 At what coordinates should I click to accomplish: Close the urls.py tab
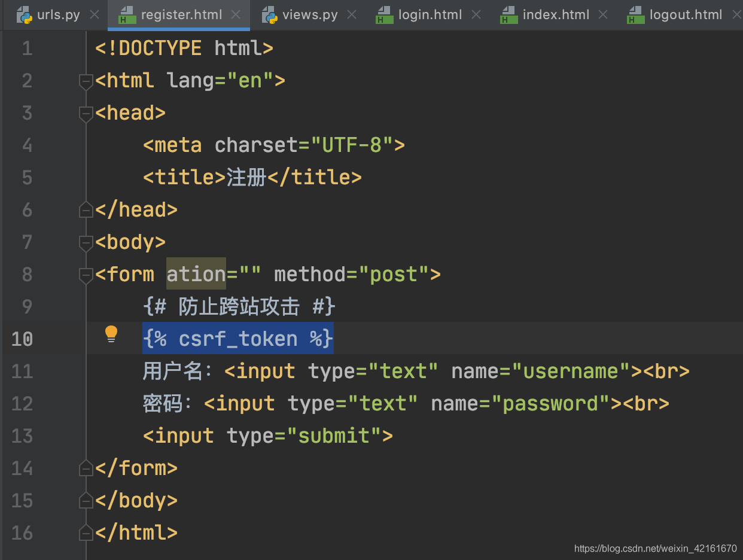(95, 15)
